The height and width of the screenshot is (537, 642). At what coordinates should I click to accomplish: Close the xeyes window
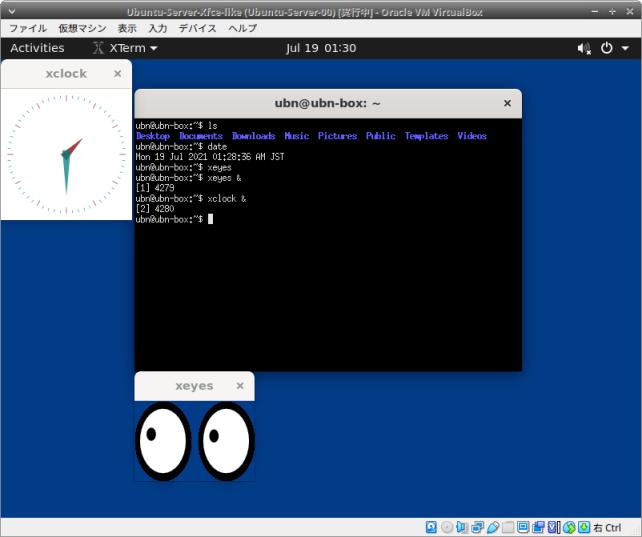tap(240, 386)
